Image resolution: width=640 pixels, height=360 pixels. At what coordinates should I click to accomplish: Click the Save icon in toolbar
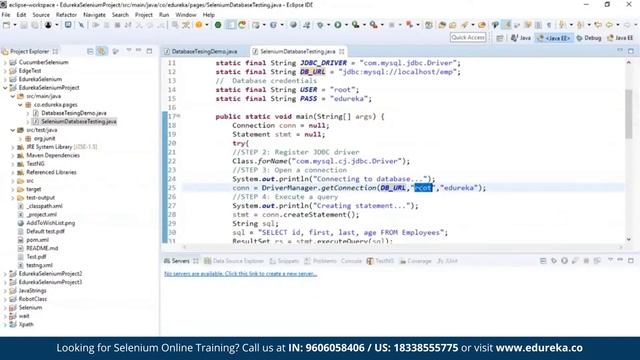click(x=24, y=25)
